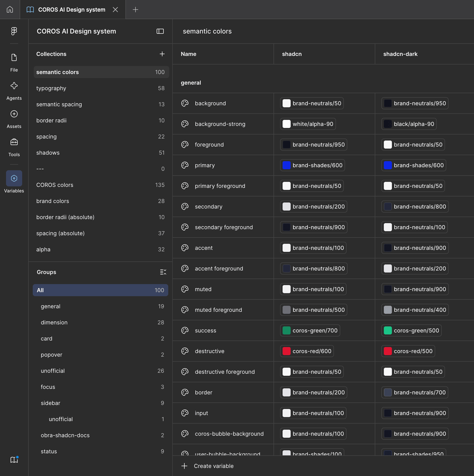Select the card group
474x476 pixels.
[x=100, y=338]
